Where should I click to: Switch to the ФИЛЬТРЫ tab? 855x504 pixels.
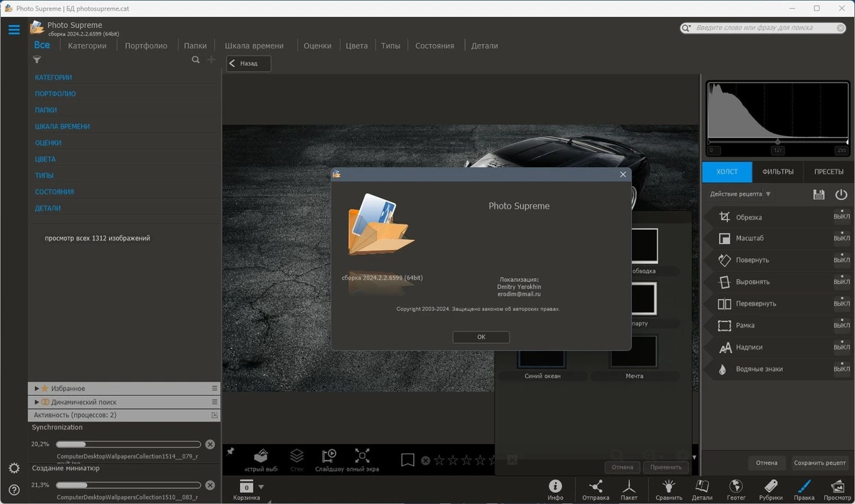pyautogui.click(x=778, y=172)
